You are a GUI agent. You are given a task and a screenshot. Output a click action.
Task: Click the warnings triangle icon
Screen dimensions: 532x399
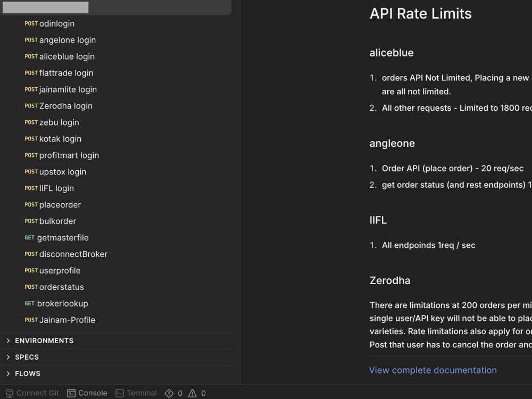193,393
